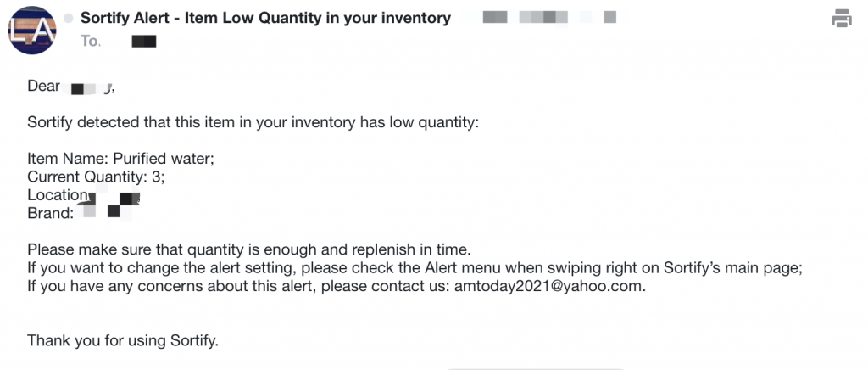Viewport: 868px width, 370px height.
Task: Click the redacted recipient after "To"
Action: pyautogui.click(x=144, y=40)
